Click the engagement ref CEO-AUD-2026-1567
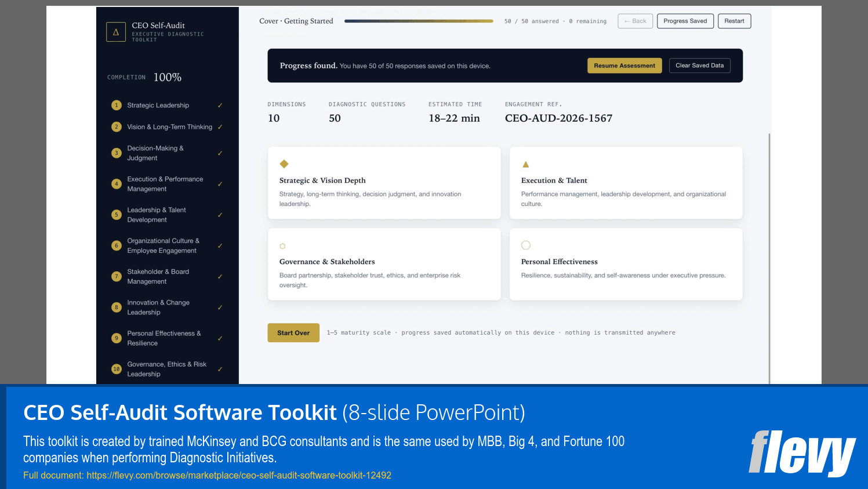Image resolution: width=868 pixels, height=489 pixels. click(x=558, y=118)
